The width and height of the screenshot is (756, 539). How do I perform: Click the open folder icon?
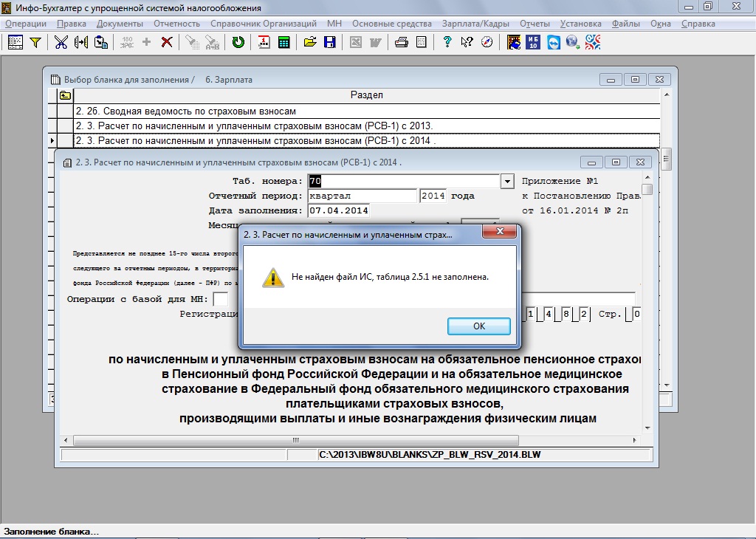pyautogui.click(x=310, y=42)
